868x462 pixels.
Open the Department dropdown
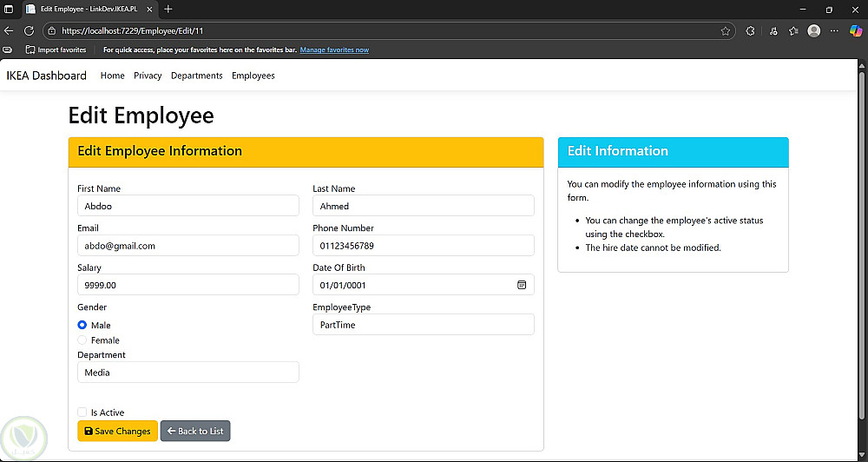(x=188, y=373)
